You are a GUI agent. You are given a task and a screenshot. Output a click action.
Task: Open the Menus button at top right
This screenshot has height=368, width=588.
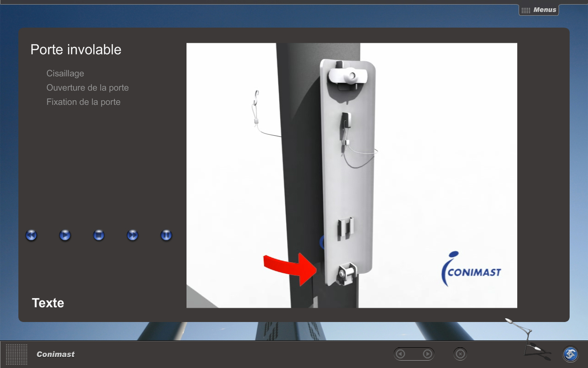539,10
